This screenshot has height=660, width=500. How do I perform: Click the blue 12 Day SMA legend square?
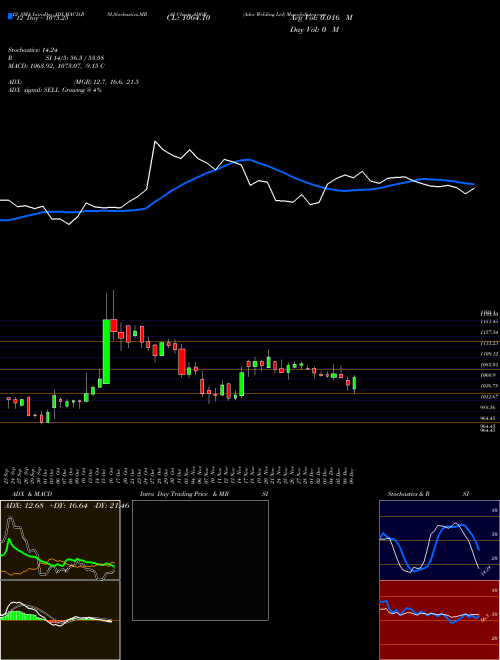coord(10,17)
